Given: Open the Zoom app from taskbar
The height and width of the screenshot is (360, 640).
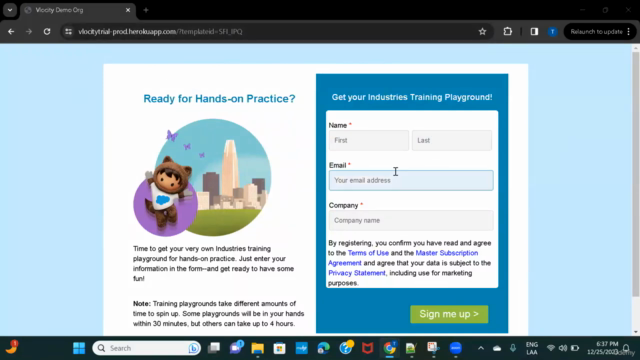Looking at the screenshot, I should click(x=456, y=348).
